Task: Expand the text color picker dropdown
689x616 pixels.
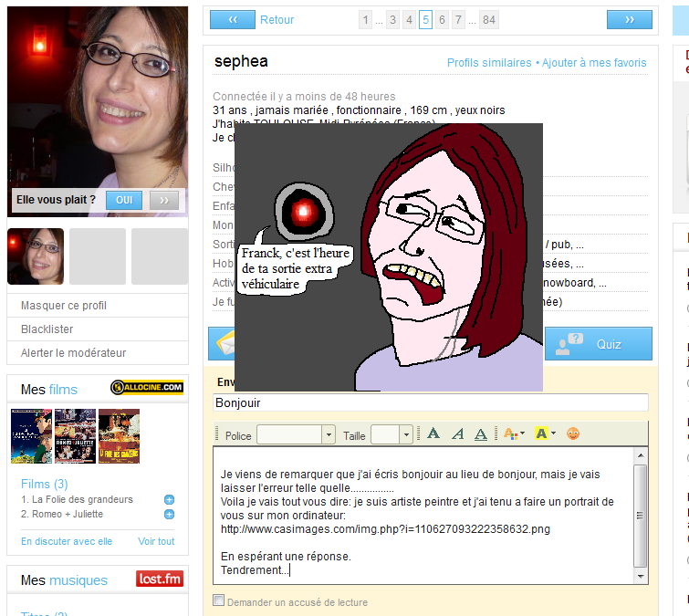Action: point(513,434)
